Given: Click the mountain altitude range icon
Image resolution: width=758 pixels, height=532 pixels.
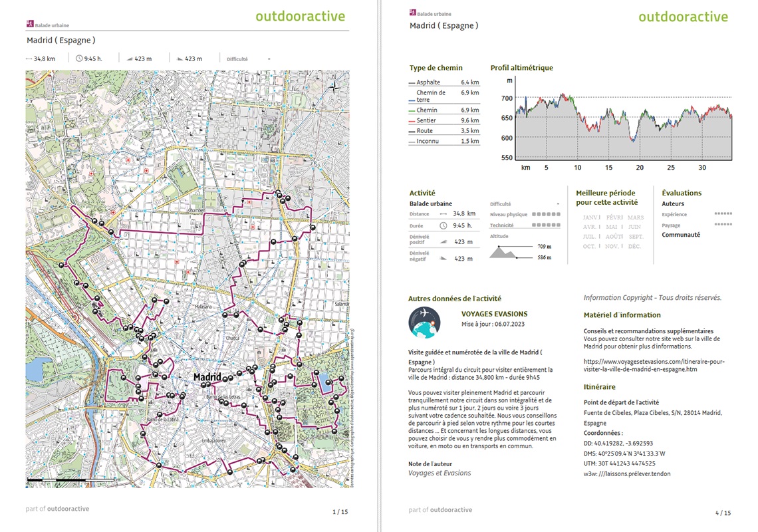Looking at the screenshot, I should click(505, 252).
